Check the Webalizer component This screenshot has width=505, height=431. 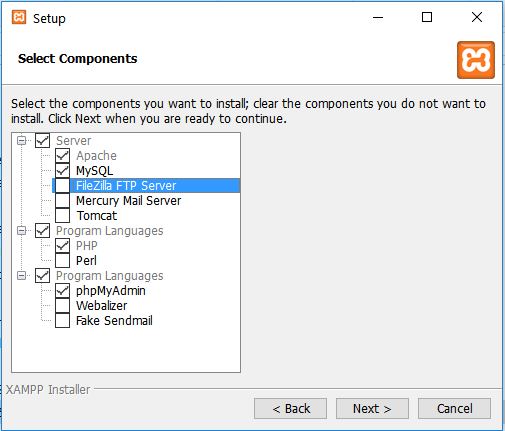pos(62,306)
